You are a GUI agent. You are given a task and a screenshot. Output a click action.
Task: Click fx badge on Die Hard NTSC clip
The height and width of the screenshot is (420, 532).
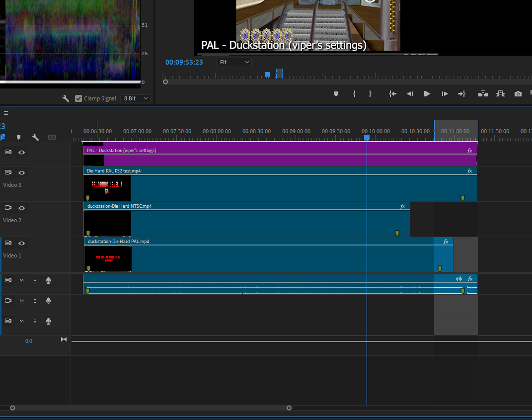tap(403, 206)
